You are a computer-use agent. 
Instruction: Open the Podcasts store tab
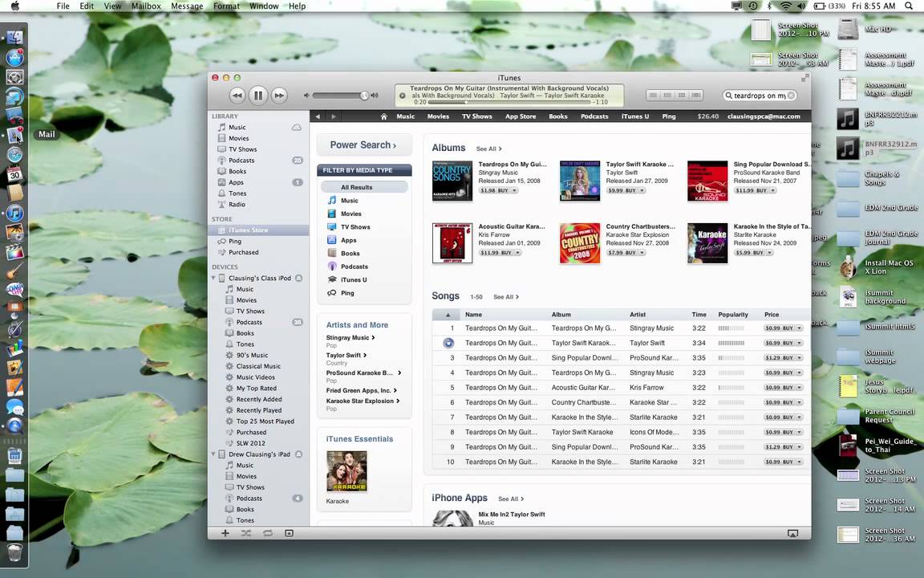[x=594, y=116]
